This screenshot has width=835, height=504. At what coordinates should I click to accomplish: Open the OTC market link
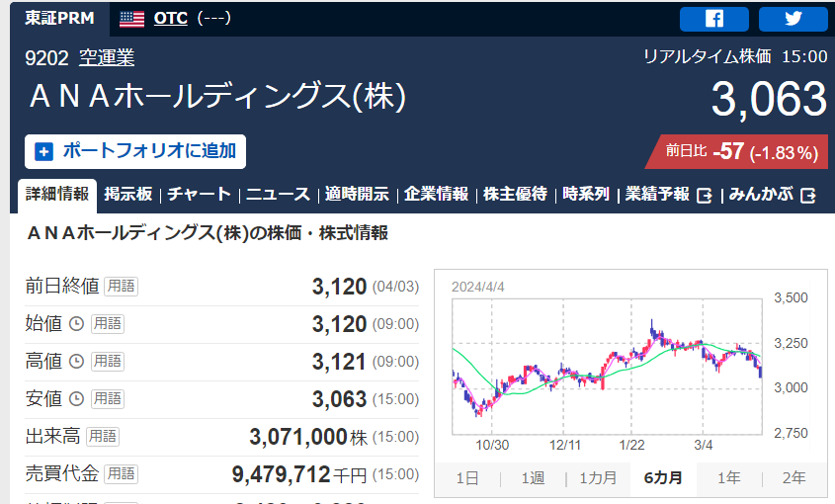[x=170, y=19]
